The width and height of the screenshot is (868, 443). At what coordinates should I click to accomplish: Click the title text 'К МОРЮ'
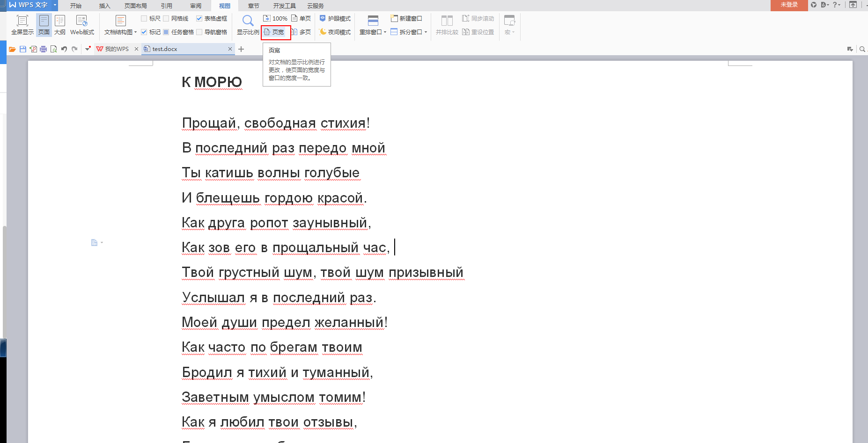point(212,82)
